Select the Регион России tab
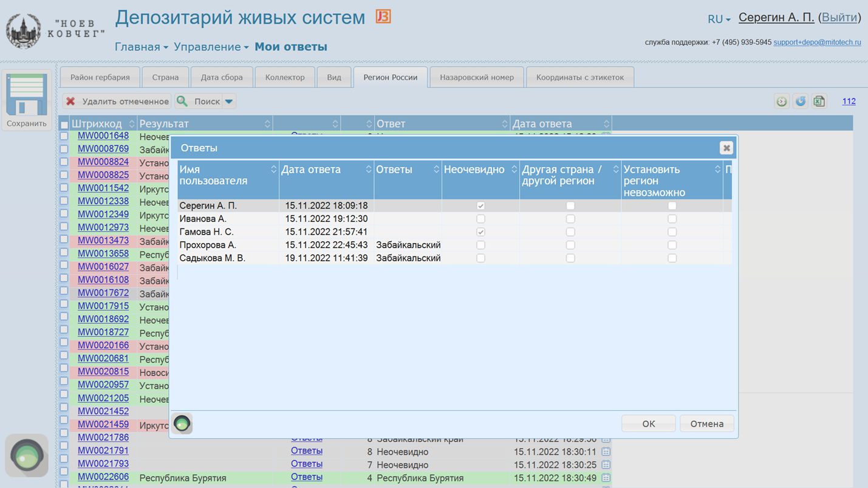868x488 pixels. point(391,77)
